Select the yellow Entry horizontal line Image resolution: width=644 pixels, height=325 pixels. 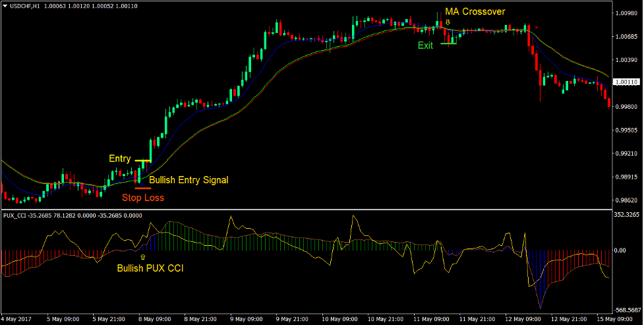point(143,161)
